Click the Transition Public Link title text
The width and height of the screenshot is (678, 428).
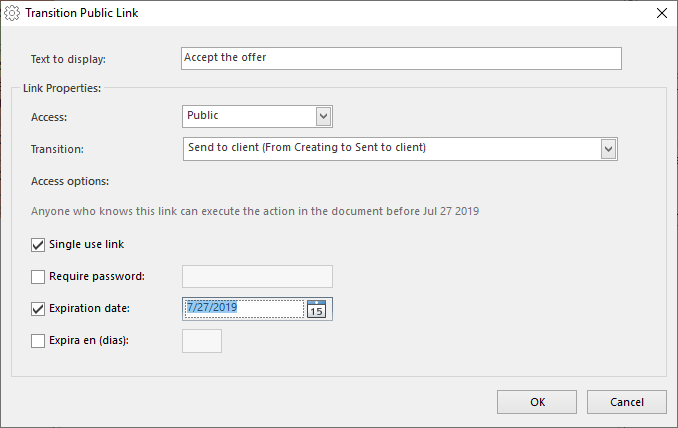[82, 13]
